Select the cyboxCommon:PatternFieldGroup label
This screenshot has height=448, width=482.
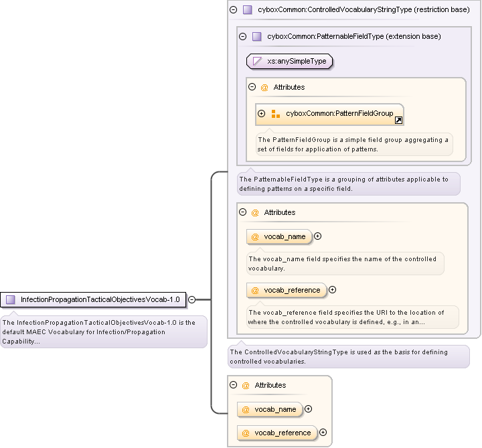[x=339, y=114]
